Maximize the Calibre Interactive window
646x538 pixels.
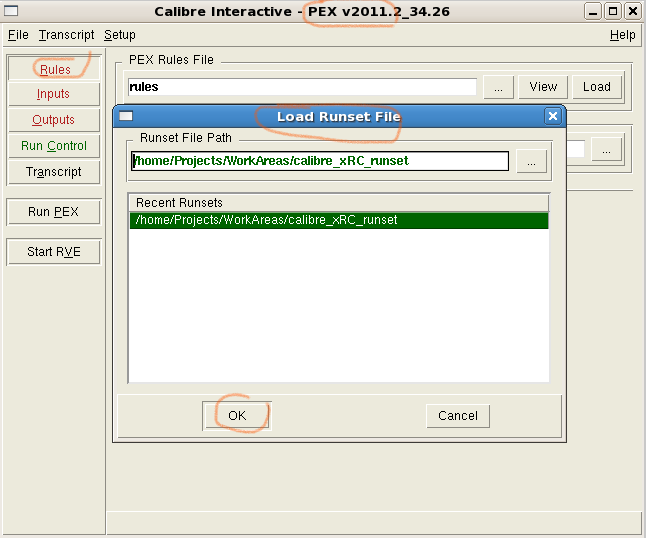tap(613, 12)
